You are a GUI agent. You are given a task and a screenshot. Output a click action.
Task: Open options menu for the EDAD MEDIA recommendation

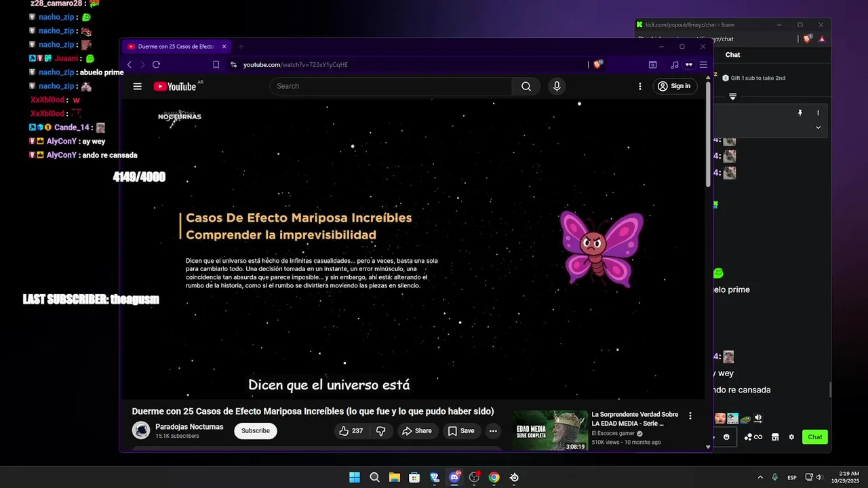click(690, 415)
